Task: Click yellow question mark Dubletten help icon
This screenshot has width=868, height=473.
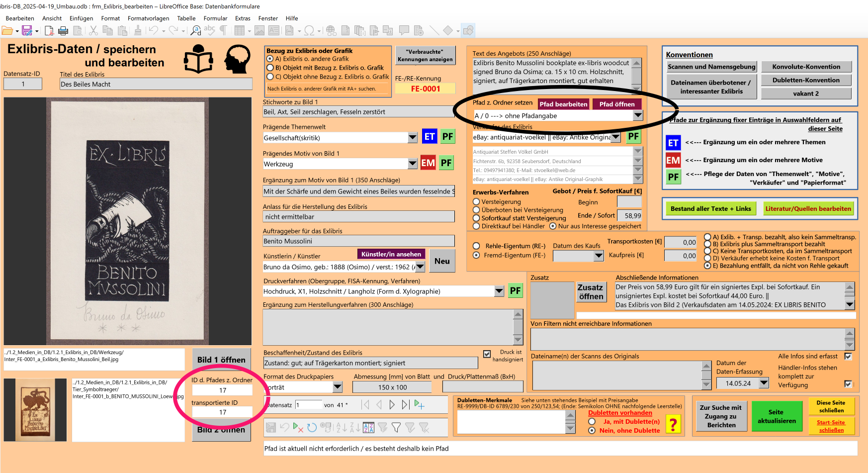Action: (x=673, y=424)
